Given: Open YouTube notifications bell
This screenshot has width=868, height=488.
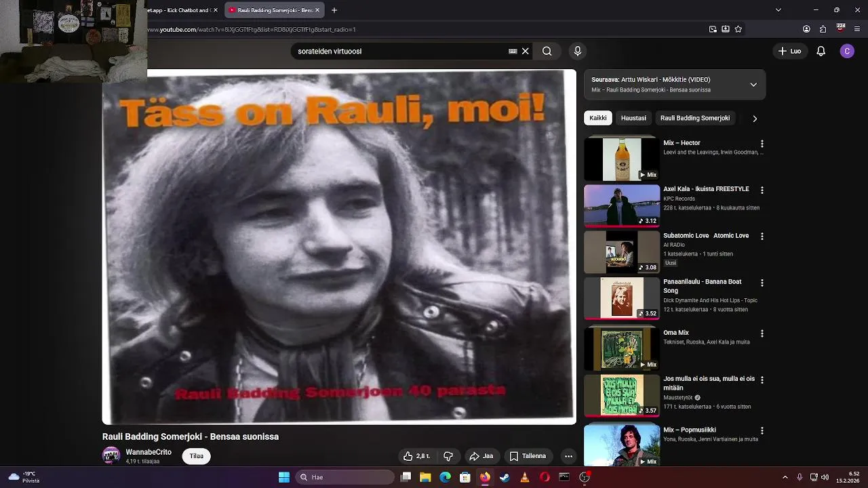Looking at the screenshot, I should pos(821,51).
